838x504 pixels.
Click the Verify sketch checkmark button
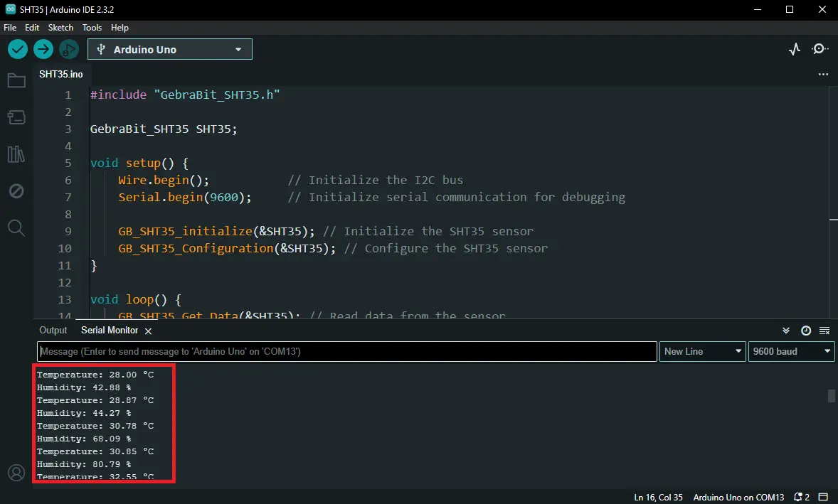[x=18, y=50]
